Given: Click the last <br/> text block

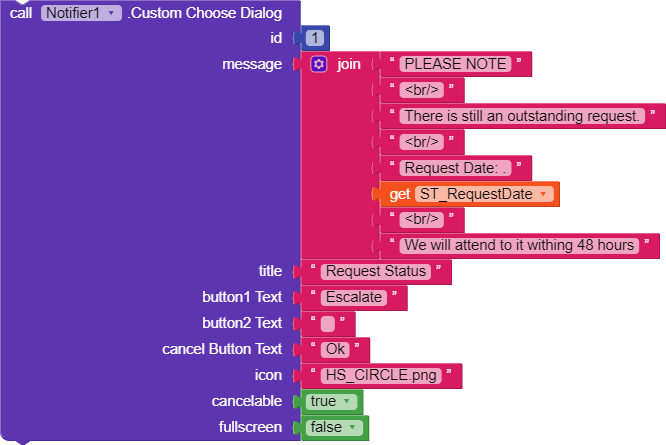Looking at the screenshot, I should [x=422, y=220].
